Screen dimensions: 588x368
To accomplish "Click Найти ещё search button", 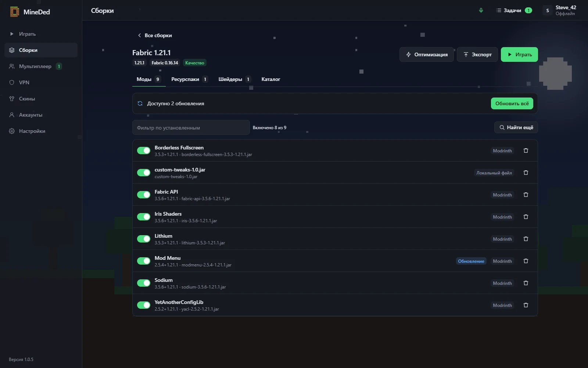I will pyautogui.click(x=516, y=127).
